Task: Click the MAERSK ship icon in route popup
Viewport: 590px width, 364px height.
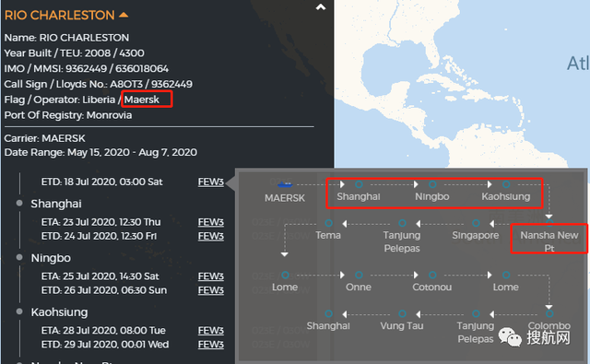Action: pyautogui.click(x=285, y=184)
